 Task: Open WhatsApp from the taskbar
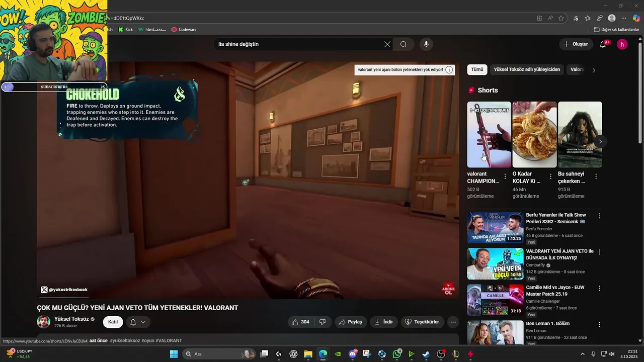click(397, 354)
